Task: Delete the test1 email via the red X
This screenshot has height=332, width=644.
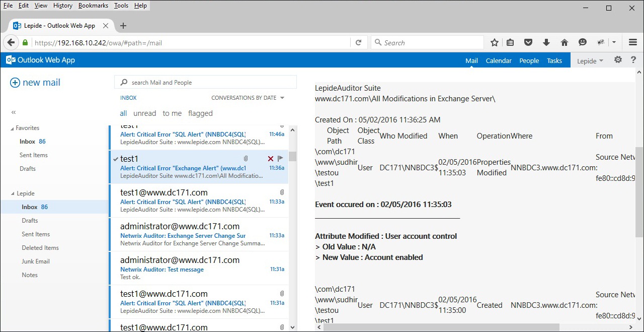Action: coord(270,158)
